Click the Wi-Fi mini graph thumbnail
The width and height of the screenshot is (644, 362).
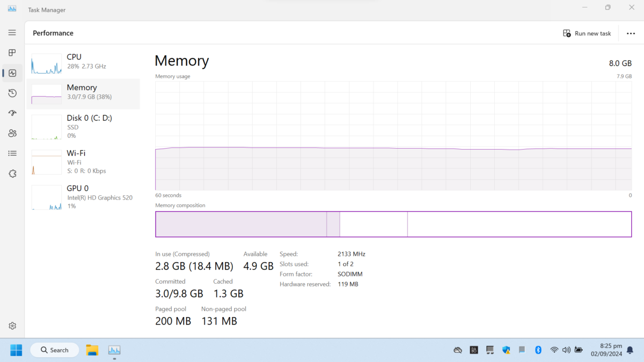pos(47,162)
